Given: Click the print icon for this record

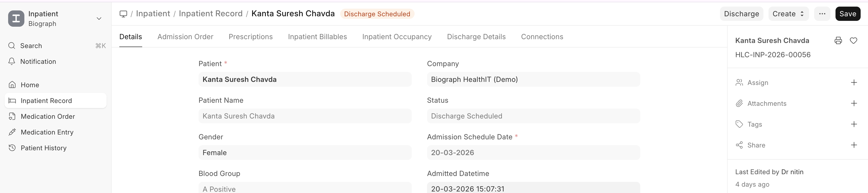Looking at the screenshot, I should point(838,40).
